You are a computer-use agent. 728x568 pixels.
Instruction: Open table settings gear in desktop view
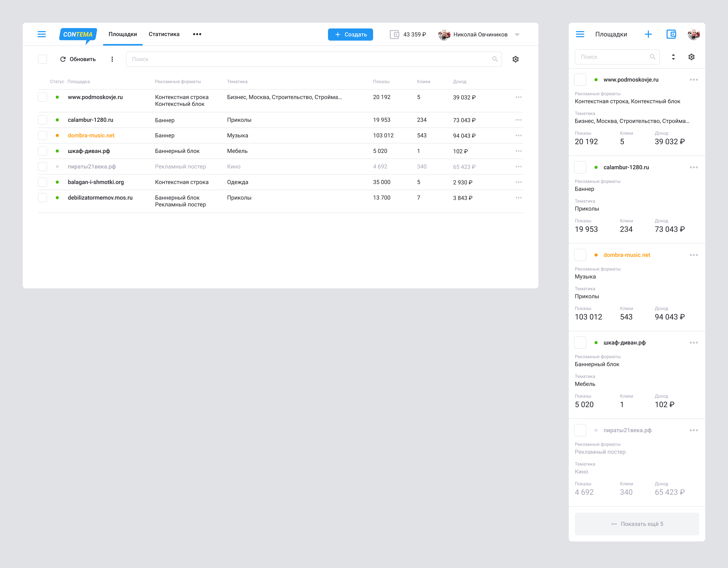tap(515, 59)
